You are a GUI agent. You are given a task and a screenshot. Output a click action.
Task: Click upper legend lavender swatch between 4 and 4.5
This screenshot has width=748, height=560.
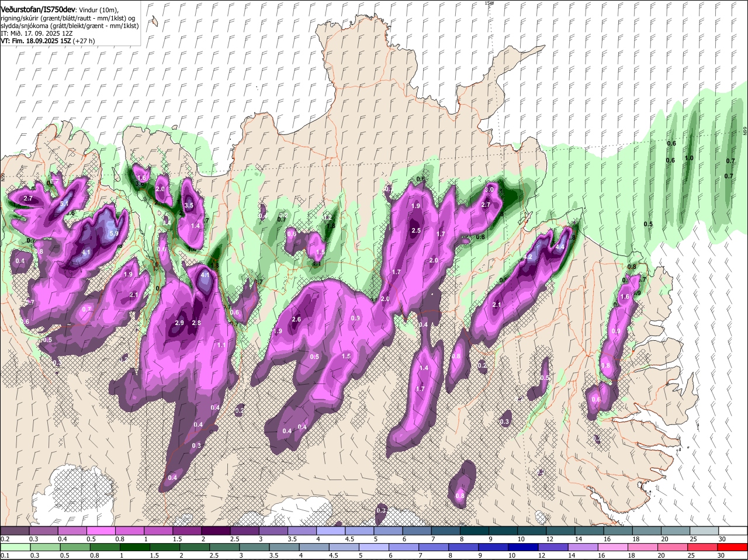pos(330,530)
